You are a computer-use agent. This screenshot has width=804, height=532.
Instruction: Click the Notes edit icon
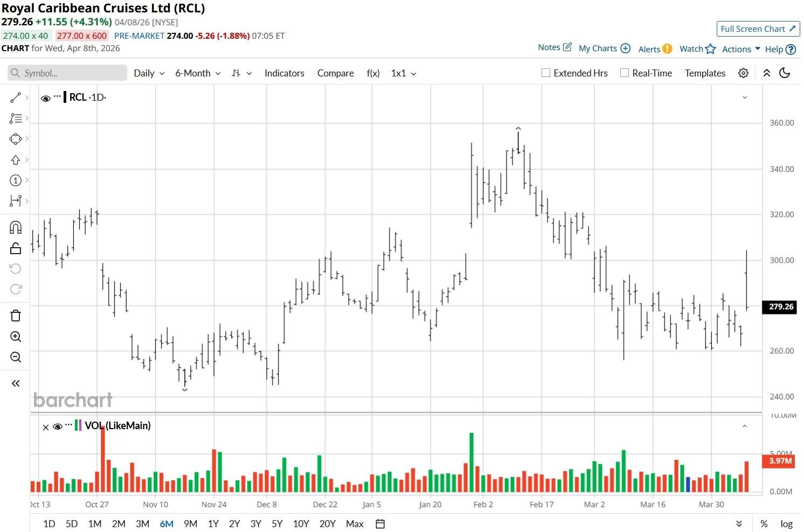(567, 47)
